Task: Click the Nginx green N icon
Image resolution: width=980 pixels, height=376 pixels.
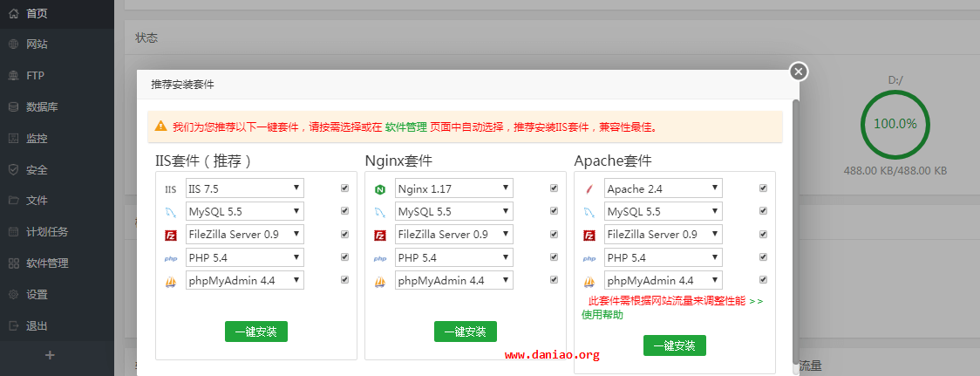Action: coord(379,189)
